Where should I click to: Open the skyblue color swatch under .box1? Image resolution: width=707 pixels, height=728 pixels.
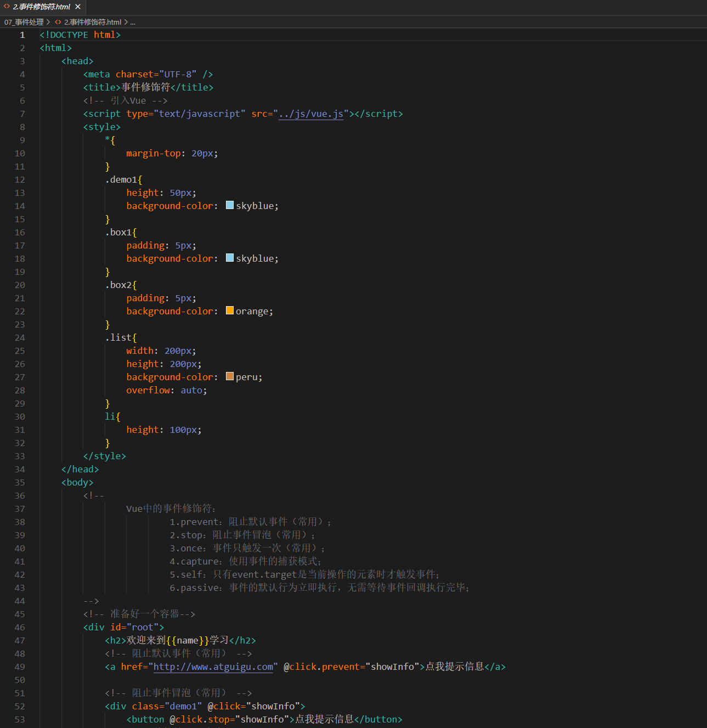pyautogui.click(x=230, y=258)
